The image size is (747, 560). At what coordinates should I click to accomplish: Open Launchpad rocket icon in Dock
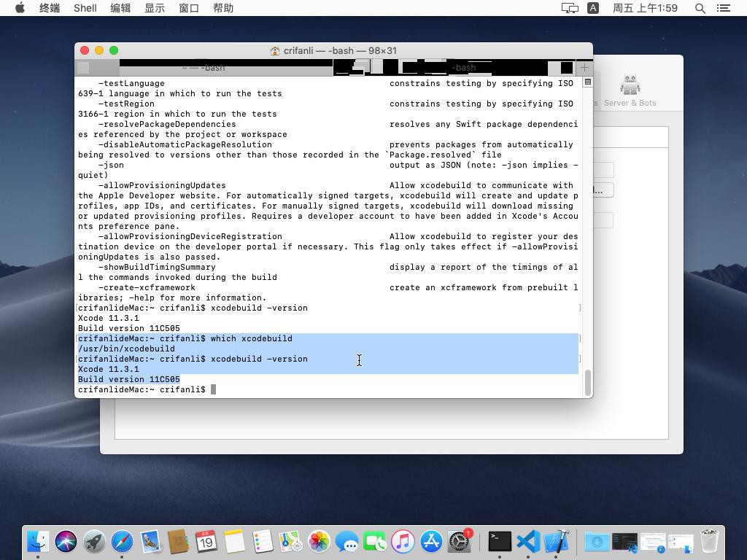coord(94,542)
